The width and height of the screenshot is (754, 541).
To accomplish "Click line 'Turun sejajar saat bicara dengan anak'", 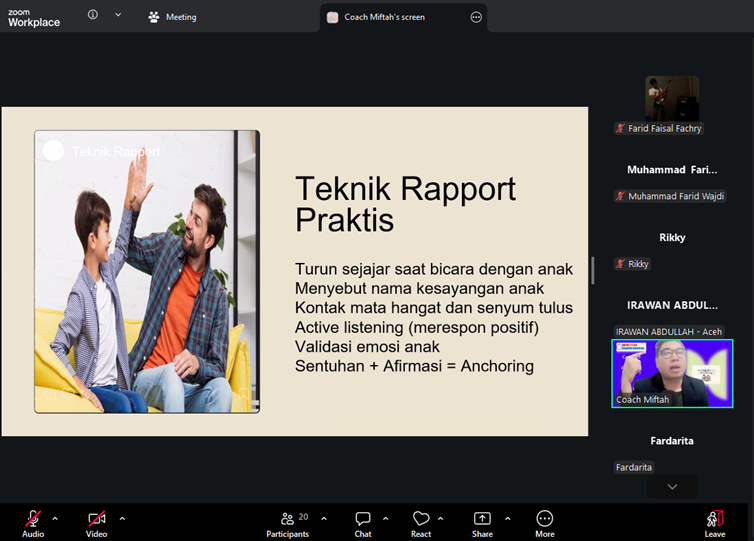I will [434, 269].
